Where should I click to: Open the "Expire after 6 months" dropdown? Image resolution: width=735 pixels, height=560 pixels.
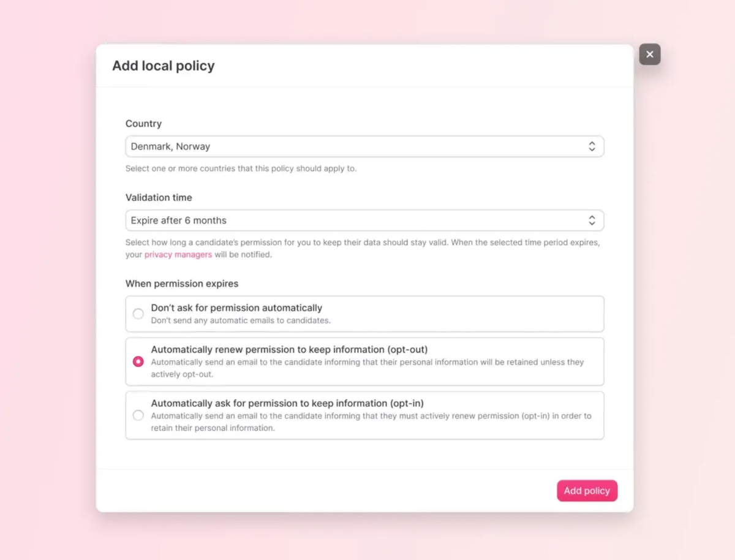[355, 221]
